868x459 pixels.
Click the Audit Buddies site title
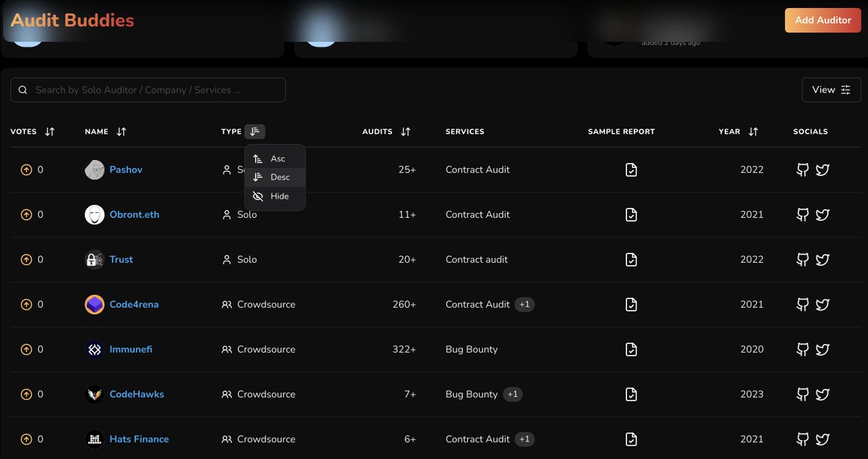coord(72,20)
